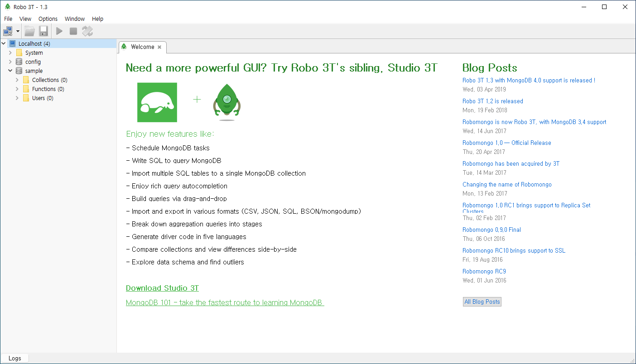Open the Help menu
Image resolution: width=636 pixels, height=364 pixels.
(x=97, y=19)
